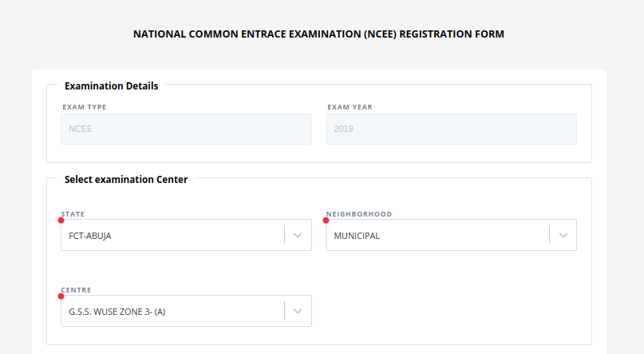Click the Select examination Center heading
The image size is (644, 354).
[x=126, y=180]
